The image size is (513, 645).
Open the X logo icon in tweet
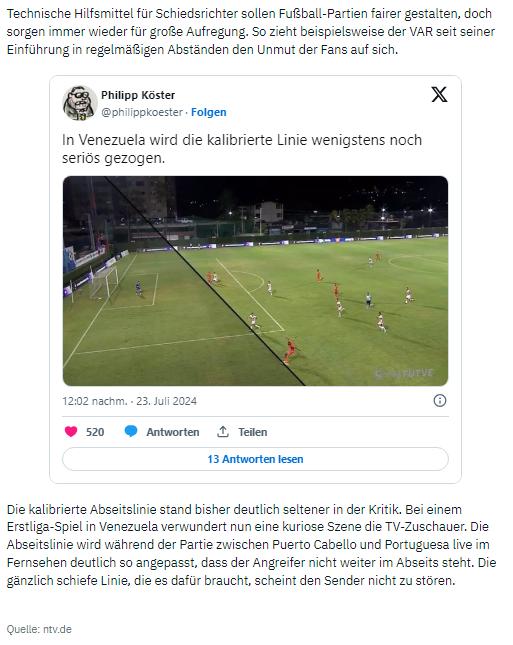439,95
